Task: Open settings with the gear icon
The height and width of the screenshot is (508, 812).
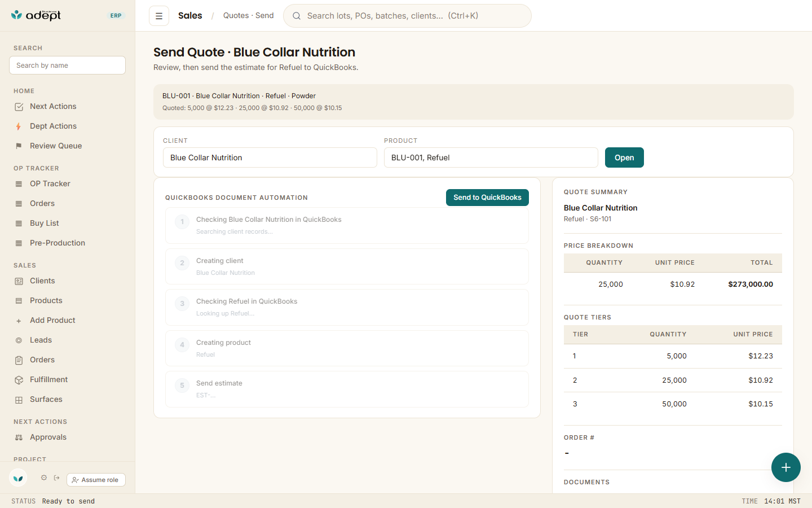Action: coord(44,478)
